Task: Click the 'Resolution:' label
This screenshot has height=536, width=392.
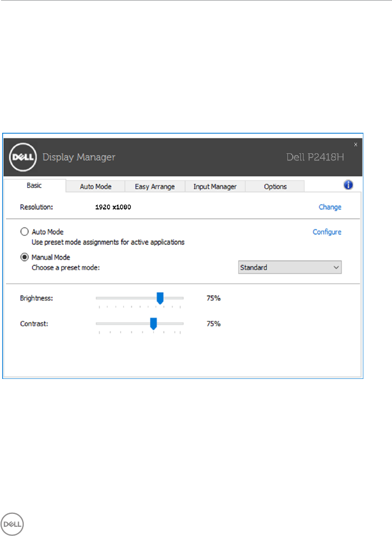Action: coord(37,207)
